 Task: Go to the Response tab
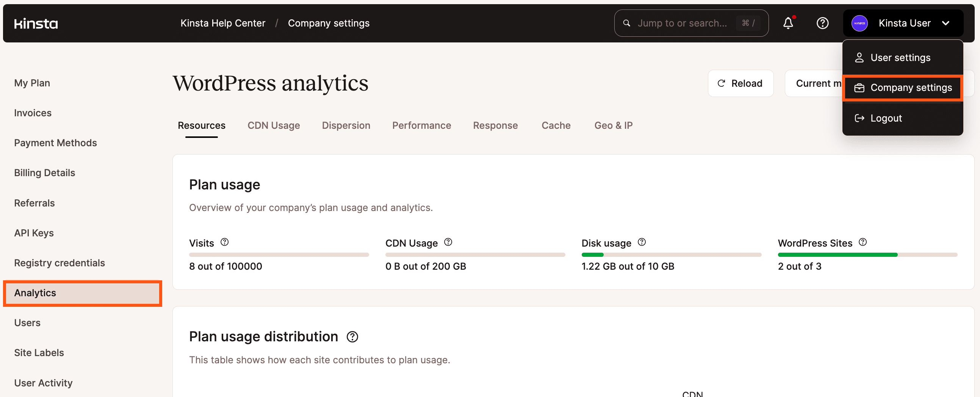[495, 125]
